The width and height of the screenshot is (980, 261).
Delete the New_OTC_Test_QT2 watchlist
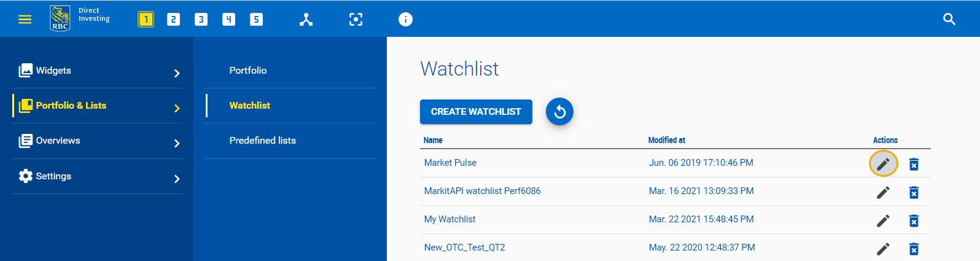[914, 249]
